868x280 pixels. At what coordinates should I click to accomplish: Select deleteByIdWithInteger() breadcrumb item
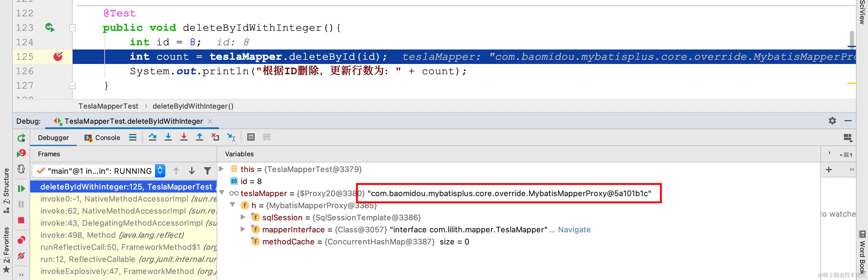(193, 106)
